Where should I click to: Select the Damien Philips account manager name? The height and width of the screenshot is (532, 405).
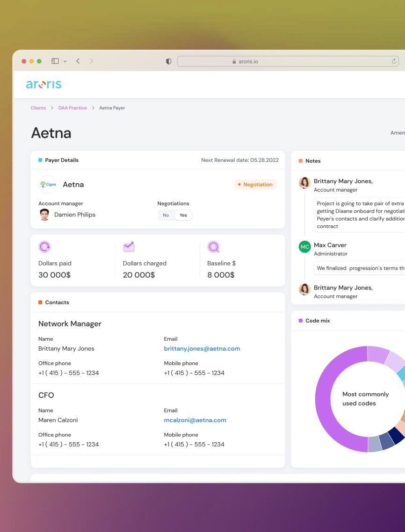click(x=75, y=215)
